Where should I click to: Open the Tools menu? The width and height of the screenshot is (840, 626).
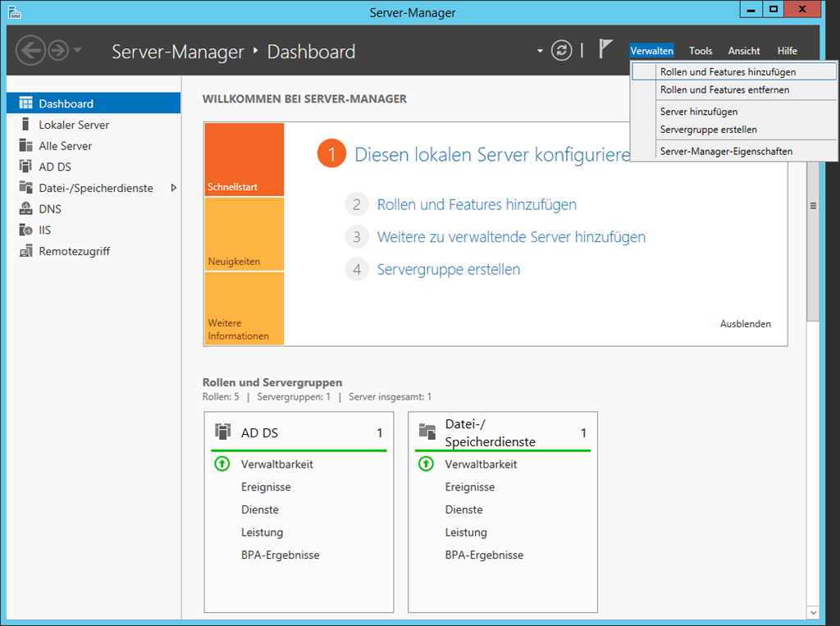click(701, 51)
